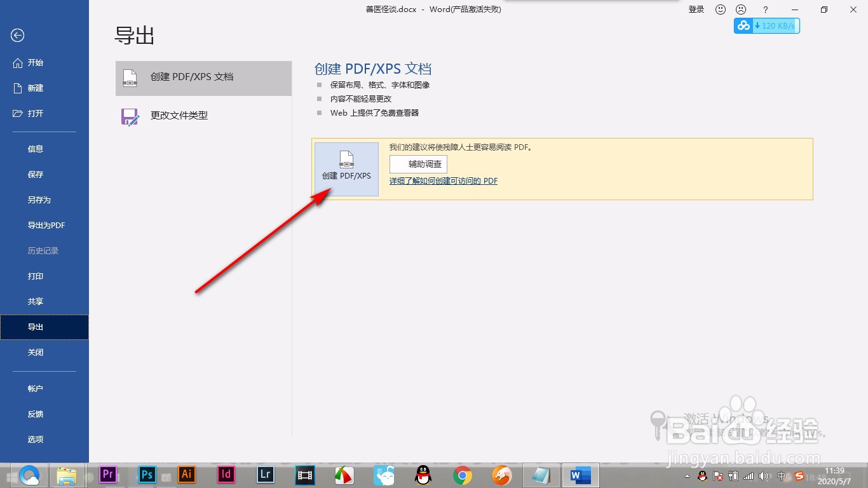Open 打印 in the backstage menu
Viewport: 868px width, 488px height.
click(x=44, y=276)
